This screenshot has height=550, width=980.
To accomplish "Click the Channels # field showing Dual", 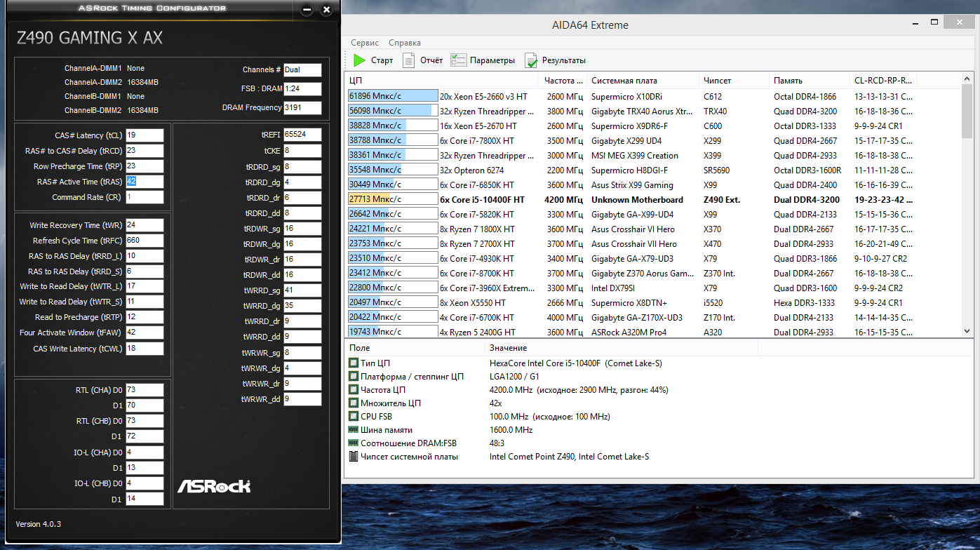I will (302, 70).
